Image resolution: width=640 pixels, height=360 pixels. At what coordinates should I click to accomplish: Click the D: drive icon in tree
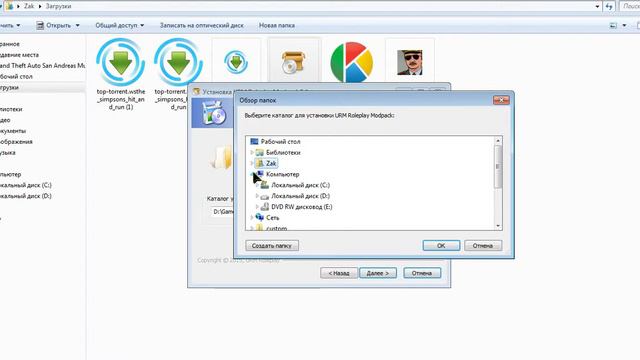click(265, 196)
